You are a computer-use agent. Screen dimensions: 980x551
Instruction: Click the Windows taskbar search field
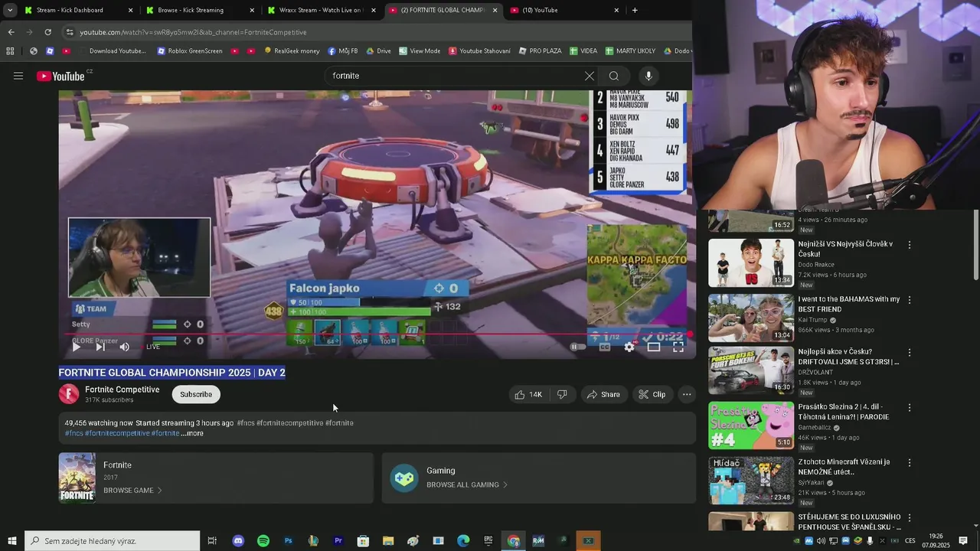112,541
